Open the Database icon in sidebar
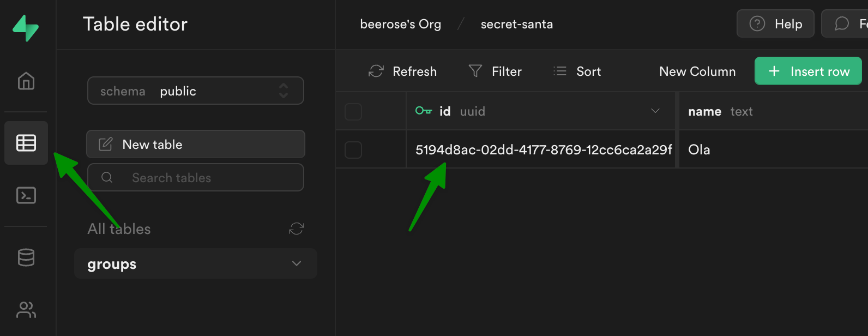Image resolution: width=868 pixels, height=336 pixels. coord(26,257)
